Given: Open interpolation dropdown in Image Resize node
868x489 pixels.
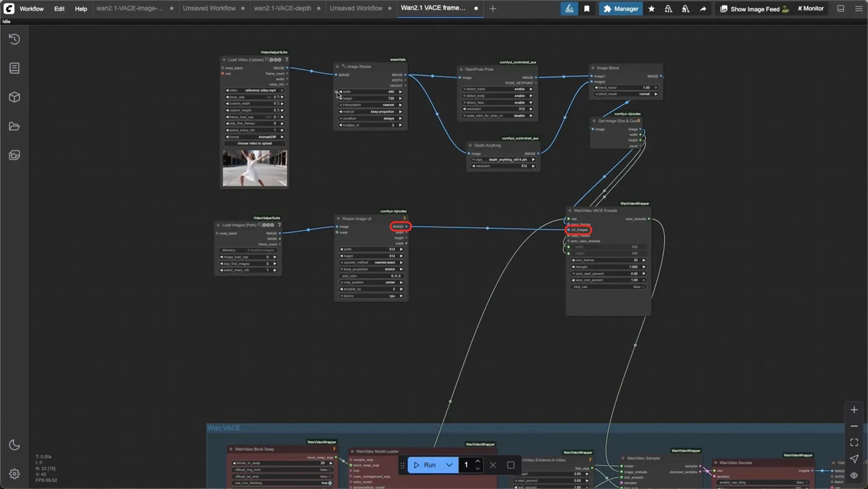Looking at the screenshot, I should [371, 105].
